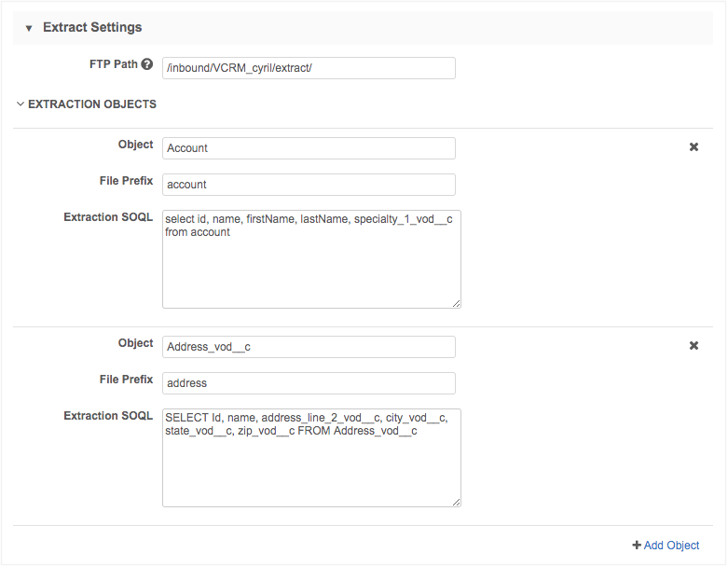This screenshot has width=728, height=567.
Task: Focus the FTP Path input field
Action: tap(309, 68)
